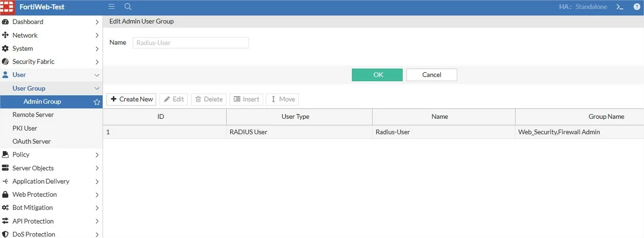Collapse the User Group chevron
Viewport: 644px width, 238px height.
point(97,88)
